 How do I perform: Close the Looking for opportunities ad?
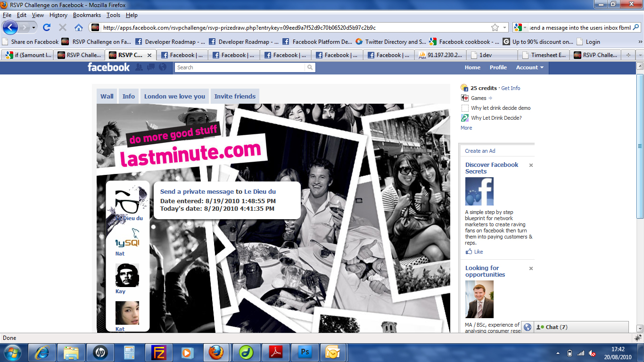tap(531, 269)
